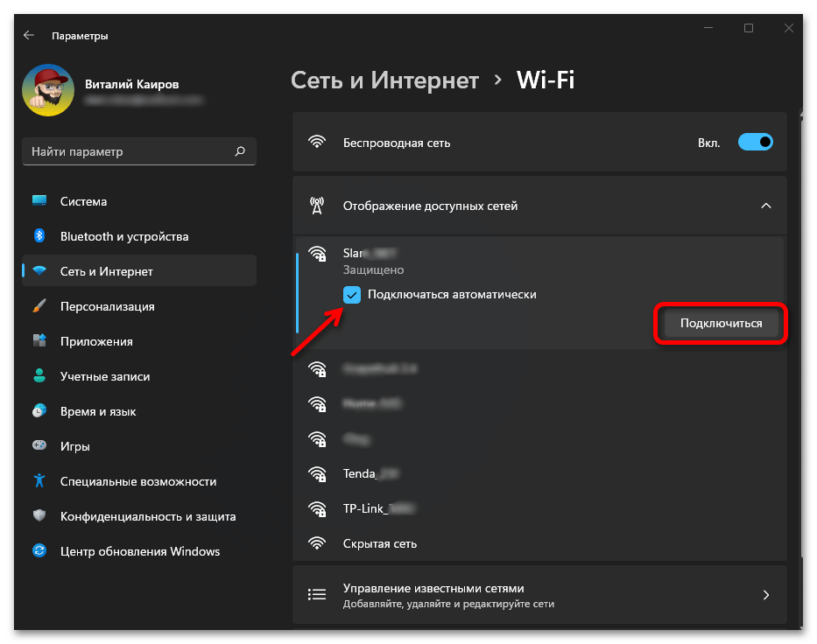
Task: Click the Конфиденциальность shield icon
Action: point(39,515)
